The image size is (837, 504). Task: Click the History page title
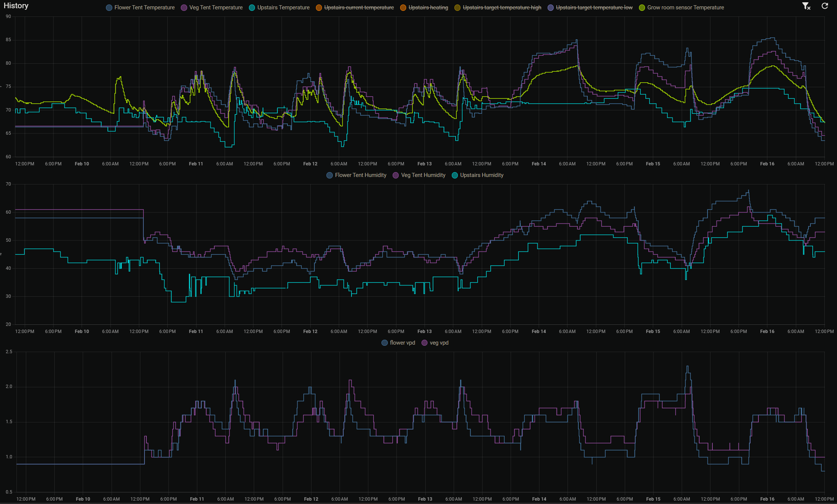click(16, 6)
